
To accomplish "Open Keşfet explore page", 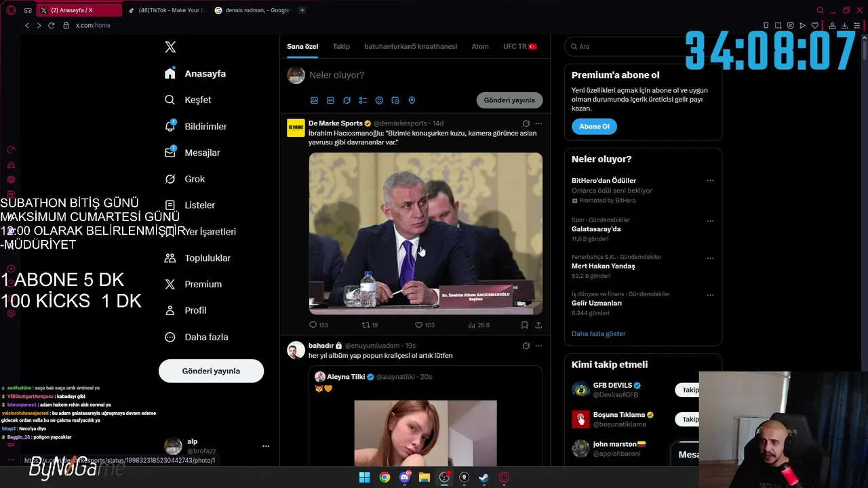I will tap(188, 100).
